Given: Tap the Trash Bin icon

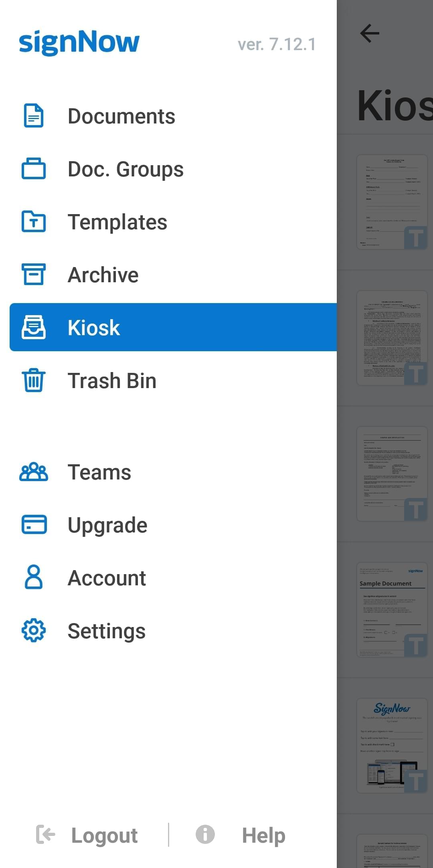Looking at the screenshot, I should click(x=34, y=380).
